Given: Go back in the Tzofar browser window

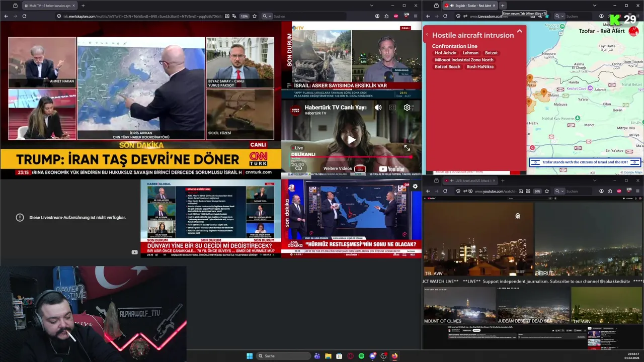Looking at the screenshot, I should tap(428, 16).
